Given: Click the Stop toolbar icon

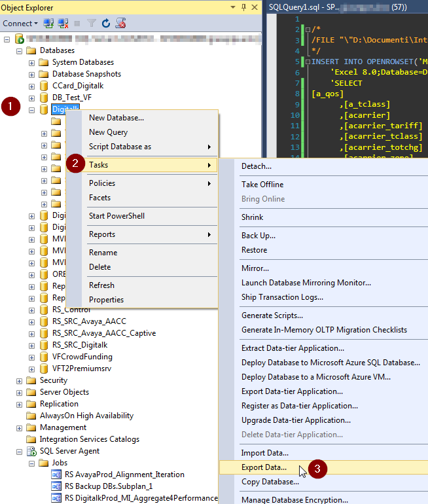Looking at the screenshot, I should [77, 23].
